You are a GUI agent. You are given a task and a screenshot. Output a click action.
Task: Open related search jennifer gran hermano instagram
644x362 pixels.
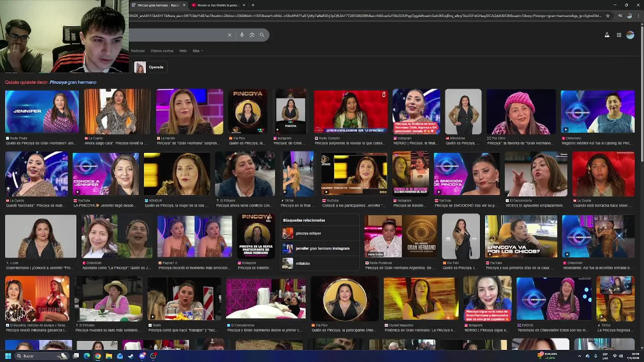(319, 248)
